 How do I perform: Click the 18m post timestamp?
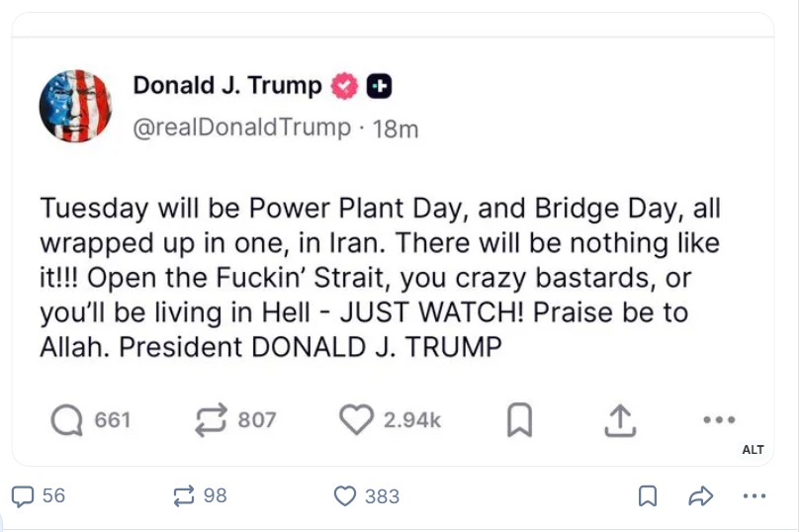click(396, 129)
